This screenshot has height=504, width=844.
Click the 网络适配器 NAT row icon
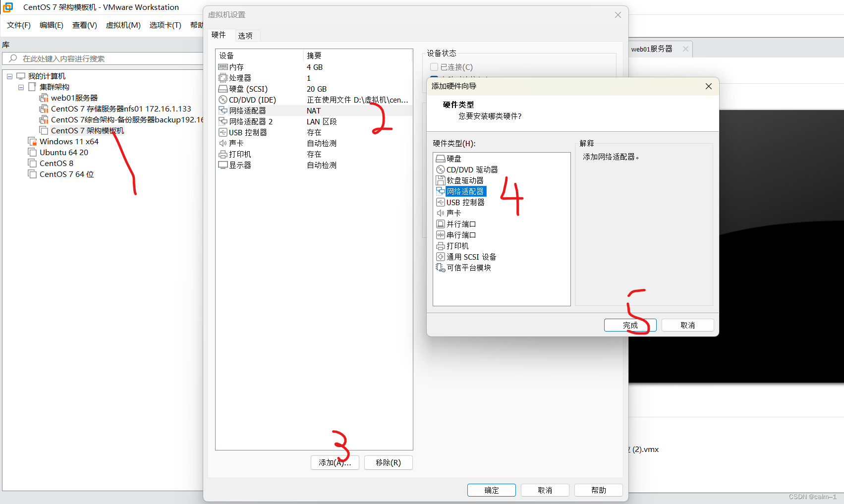(223, 111)
